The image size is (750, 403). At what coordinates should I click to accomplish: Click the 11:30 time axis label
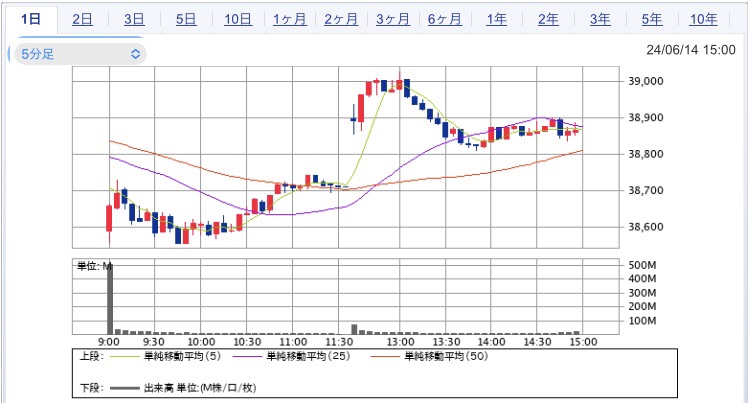tap(339, 342)
